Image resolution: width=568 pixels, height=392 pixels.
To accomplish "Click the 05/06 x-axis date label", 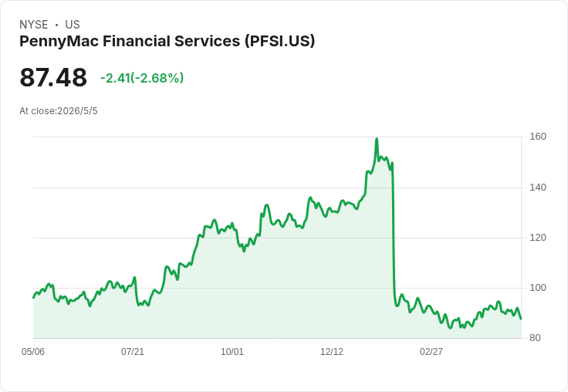I will coord(33,352).
